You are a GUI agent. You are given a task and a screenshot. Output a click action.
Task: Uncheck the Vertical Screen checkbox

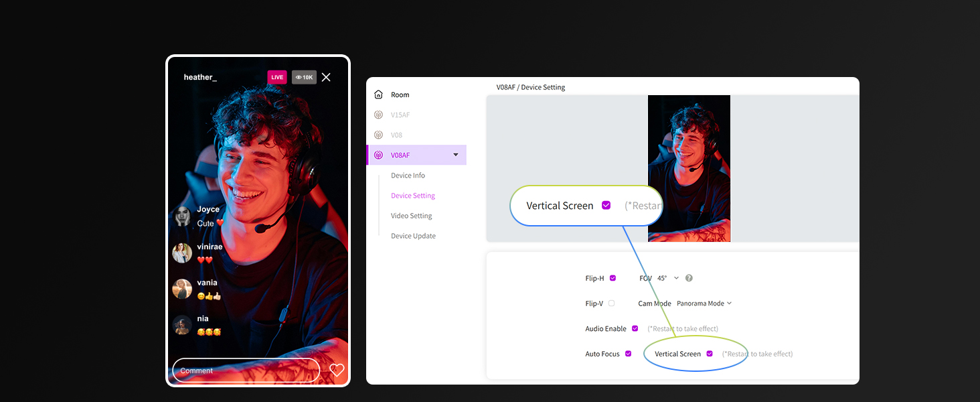point(709,354)
